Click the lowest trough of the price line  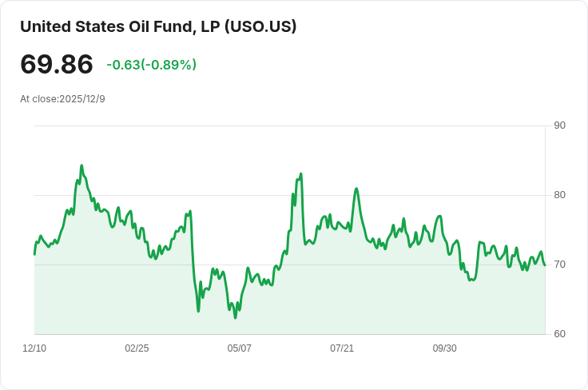[x=235, y=317]
